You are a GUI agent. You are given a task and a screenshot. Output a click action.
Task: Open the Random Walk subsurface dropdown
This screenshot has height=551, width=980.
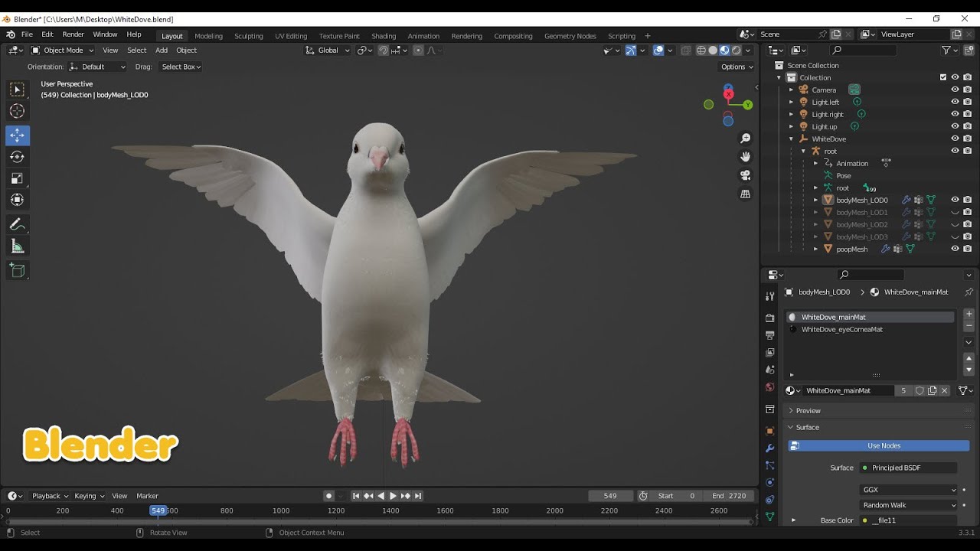point(909,505)
